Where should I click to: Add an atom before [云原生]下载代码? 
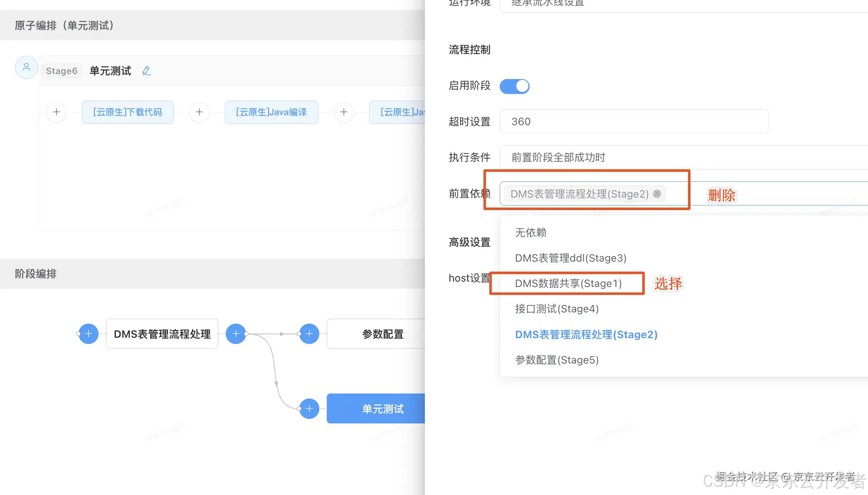point(56,112)
